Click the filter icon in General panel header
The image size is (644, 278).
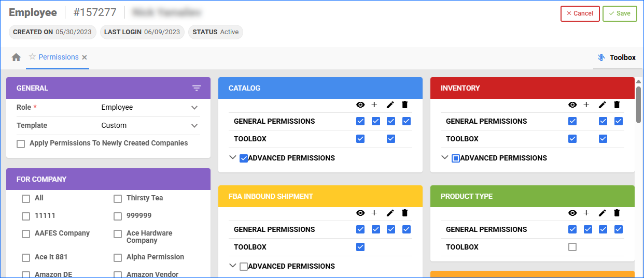point(197,88)
